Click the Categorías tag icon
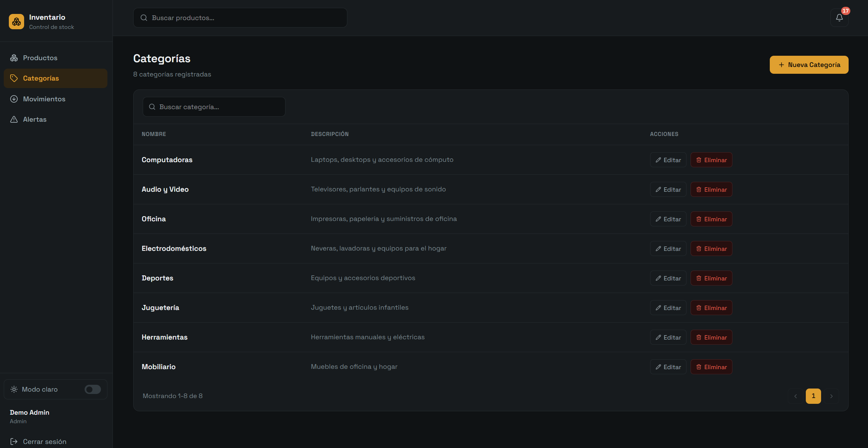Screen dimensions: 868x448 [x=14, y=78]
